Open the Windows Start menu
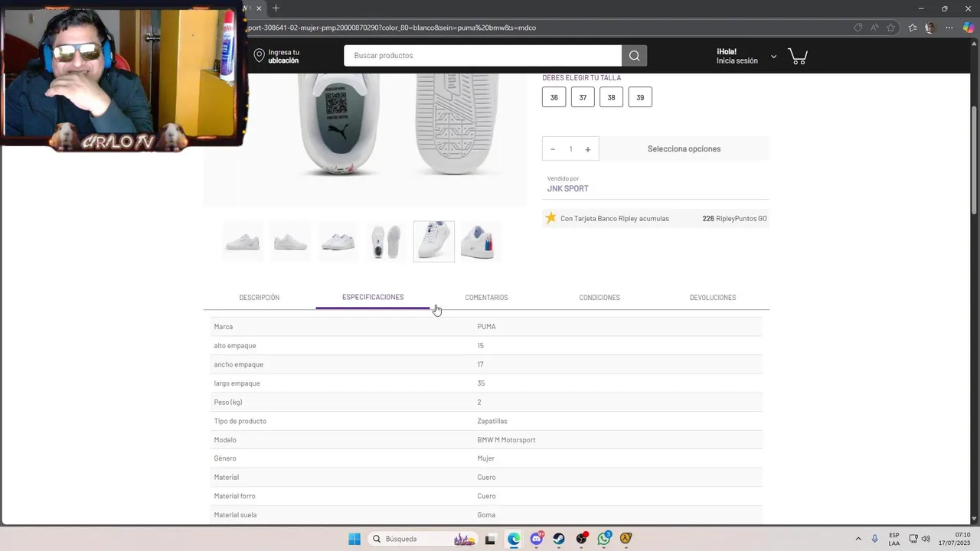 coord(354,539)
